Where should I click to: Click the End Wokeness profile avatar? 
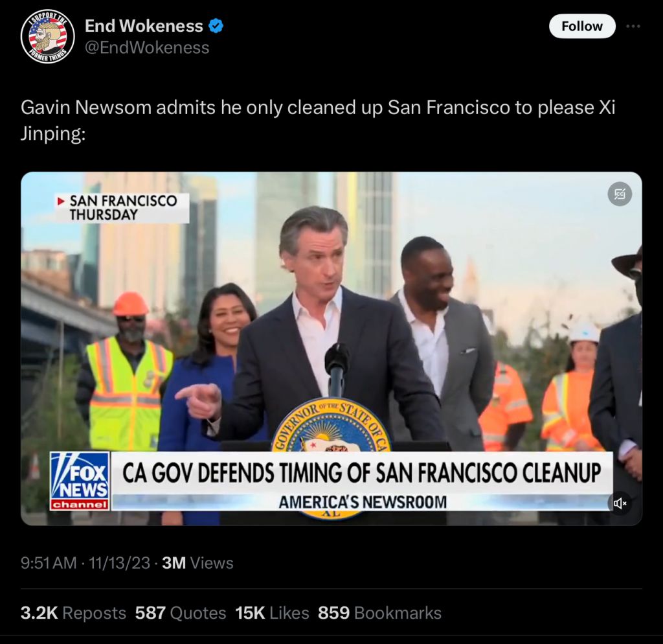(x=47, y=36)
